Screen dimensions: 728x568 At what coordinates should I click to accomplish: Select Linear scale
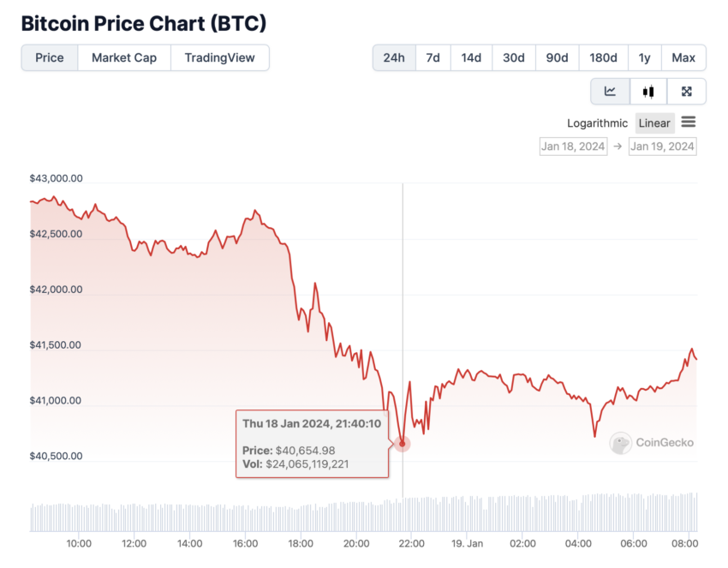click(x=654, y=123)
